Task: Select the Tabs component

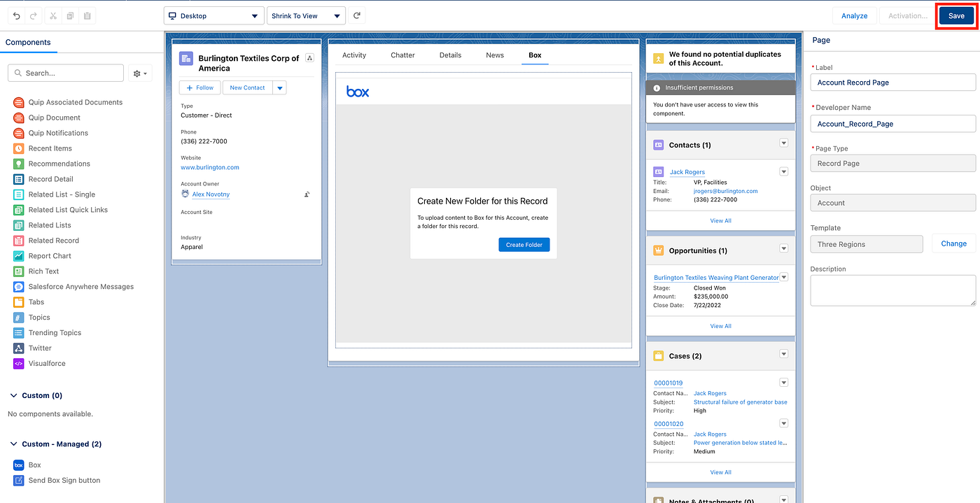Action: (29, 302)
